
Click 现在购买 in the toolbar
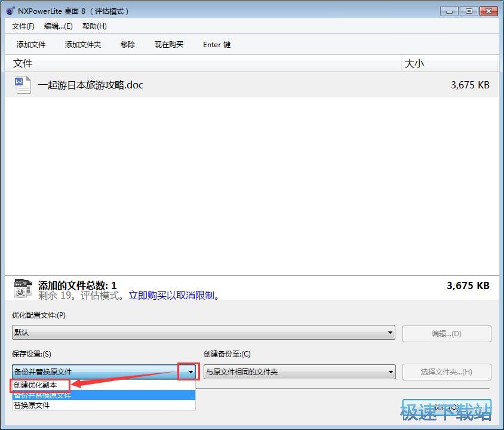tap(169, 44)
